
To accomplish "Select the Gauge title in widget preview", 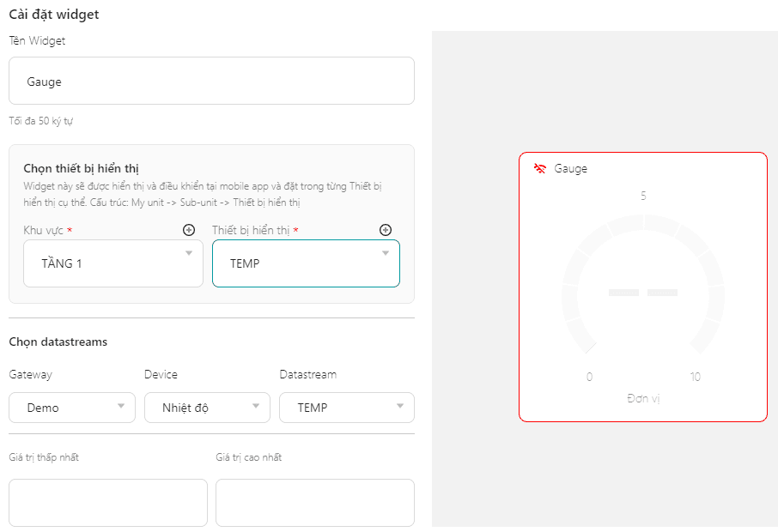I will coord(571,169).
